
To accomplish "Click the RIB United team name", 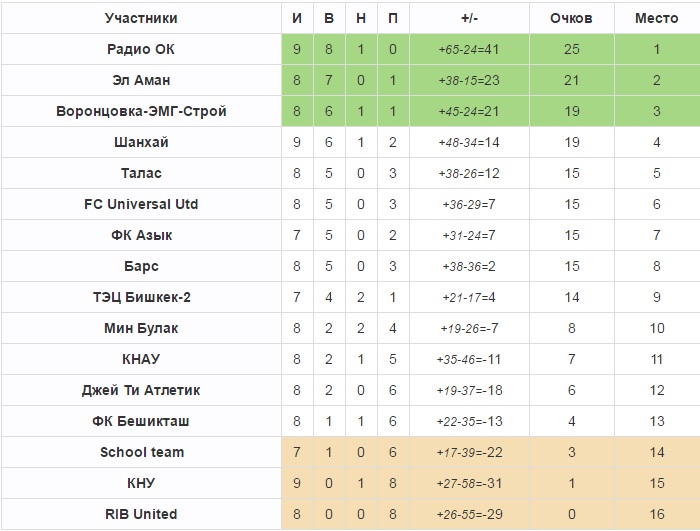I will (x=141, y=514).
